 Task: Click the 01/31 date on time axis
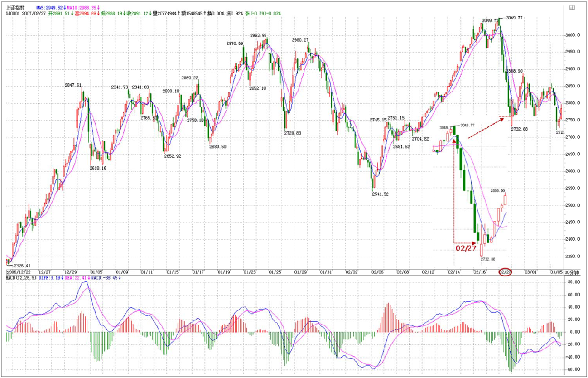click(326, 272)
